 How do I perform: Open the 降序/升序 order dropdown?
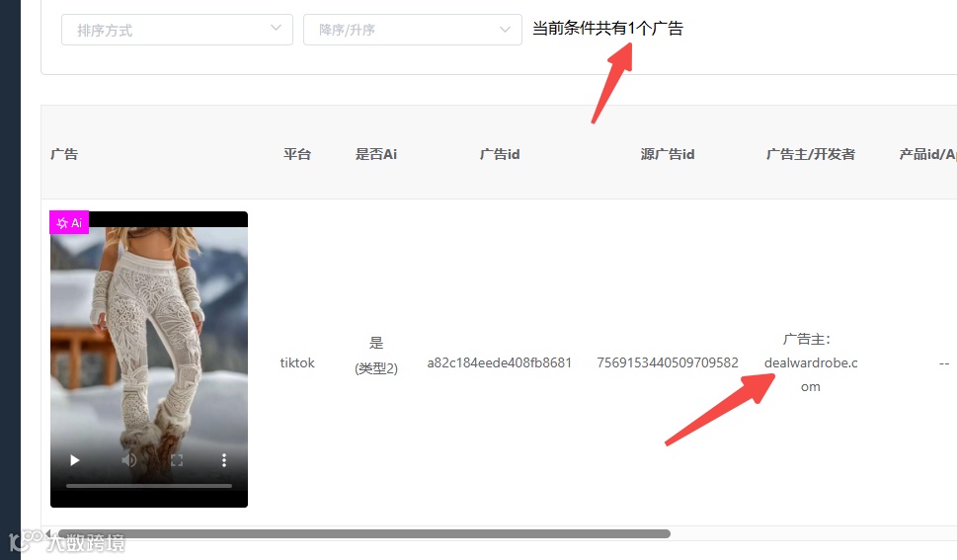pyautogui.click(x=413, y=30)
